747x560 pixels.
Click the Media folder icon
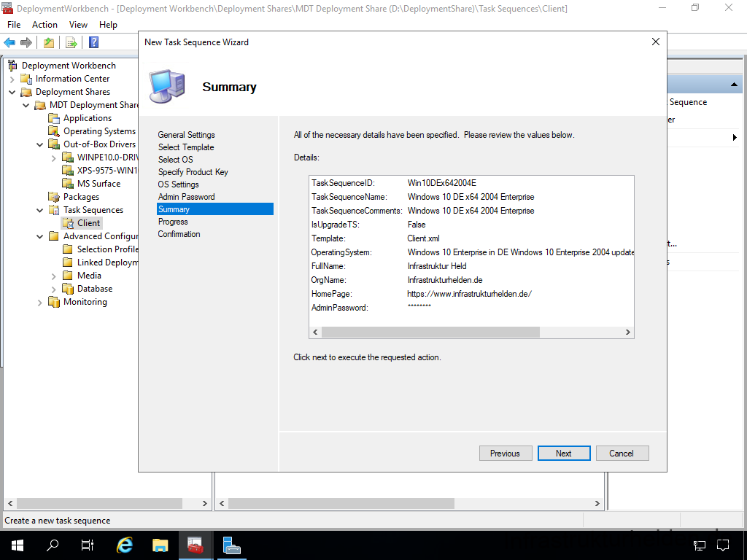[x=68, y=275]
